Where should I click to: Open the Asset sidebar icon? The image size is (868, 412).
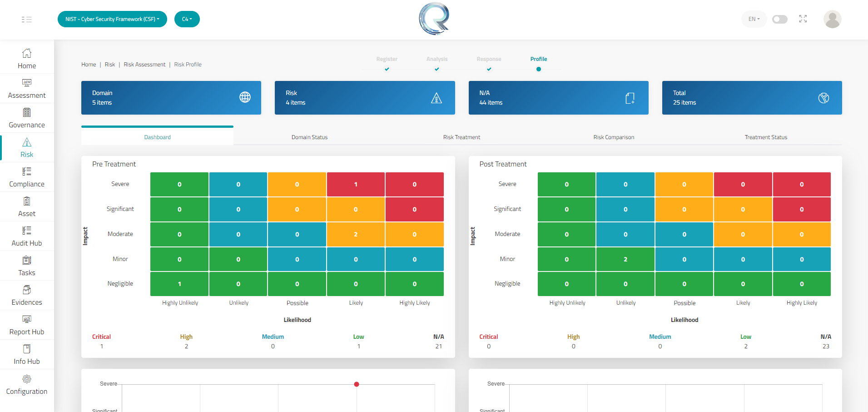[x=27, y=201]
